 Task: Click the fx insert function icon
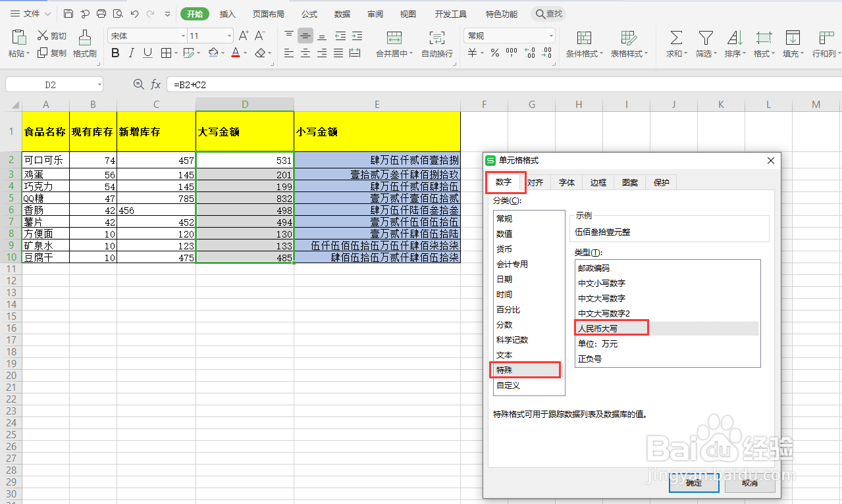[x=156, y=84]
